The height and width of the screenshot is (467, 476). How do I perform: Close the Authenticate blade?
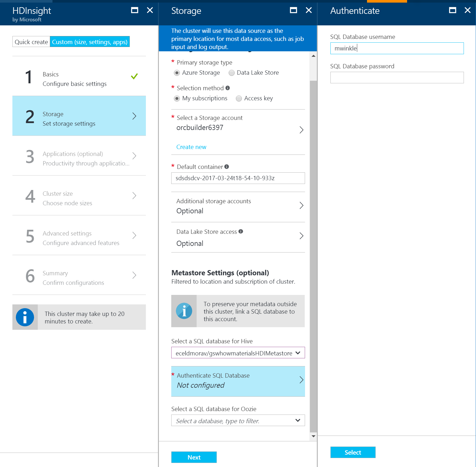(468, 10)
